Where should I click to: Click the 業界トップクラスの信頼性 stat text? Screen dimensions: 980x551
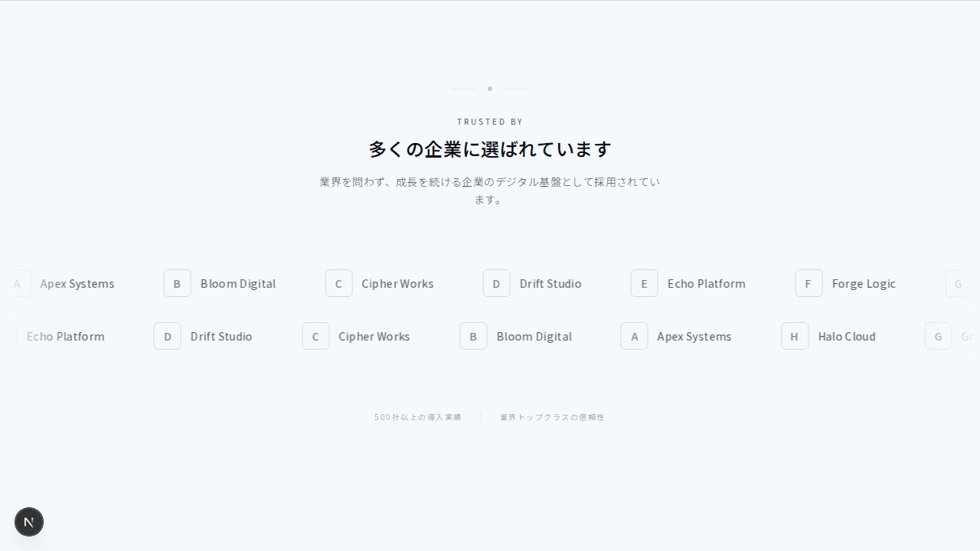(x=552, y=417)
